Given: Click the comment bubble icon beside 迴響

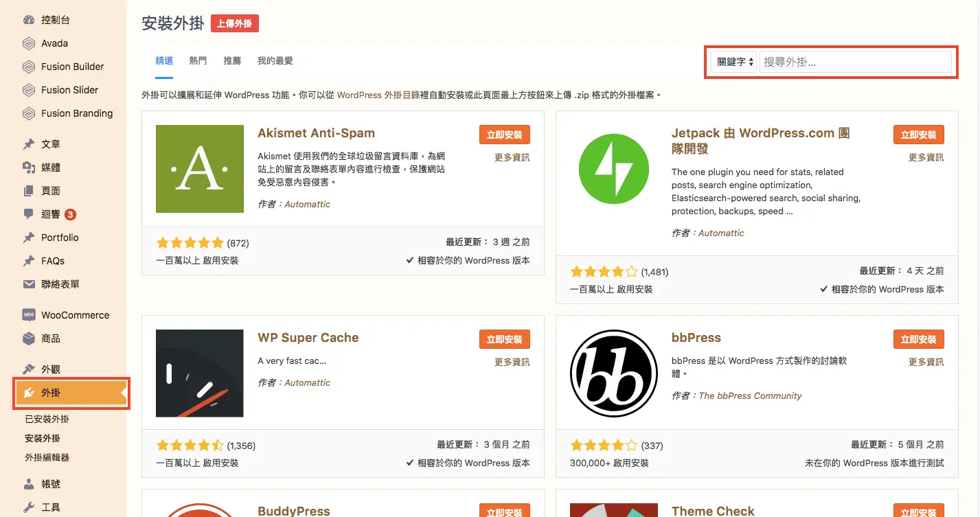Looking at the screenshot, I should coord(29,214).
